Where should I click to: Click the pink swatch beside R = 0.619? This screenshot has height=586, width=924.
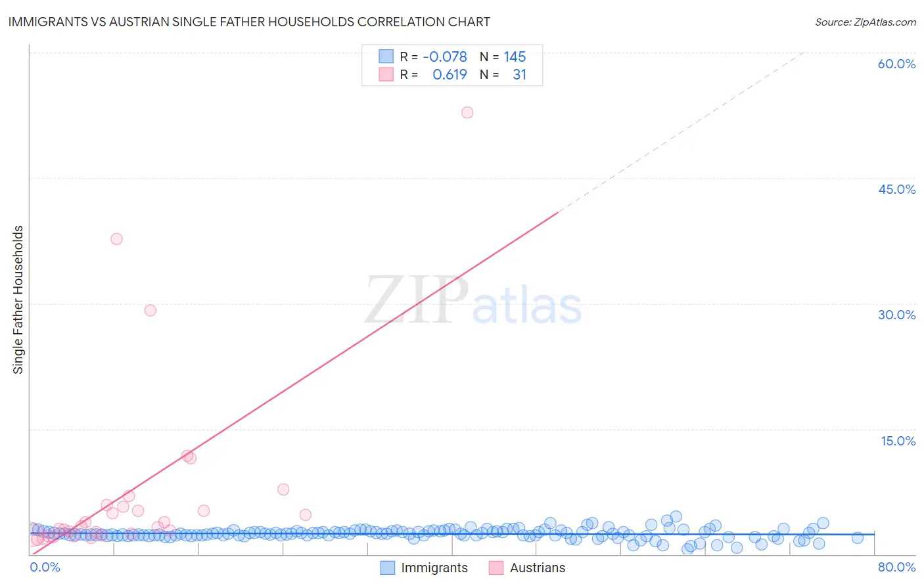[x=386, y=74]
